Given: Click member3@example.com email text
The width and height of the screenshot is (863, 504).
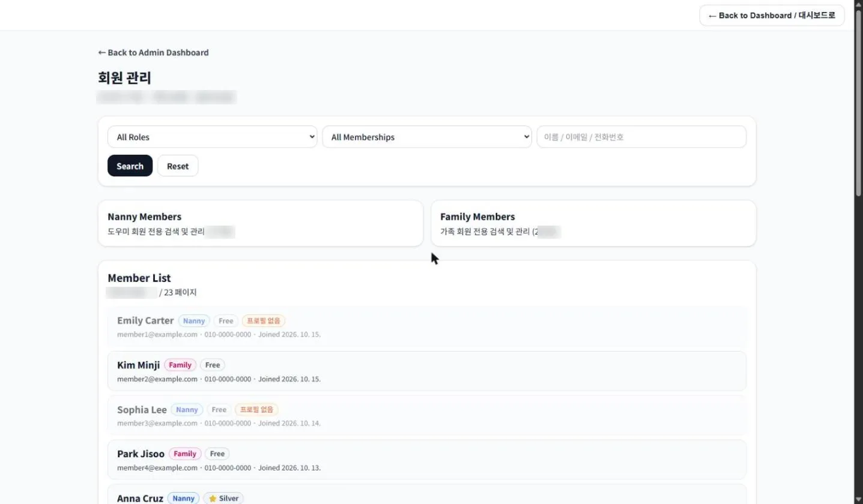Looking at the screenshot, I should [157, 423].
